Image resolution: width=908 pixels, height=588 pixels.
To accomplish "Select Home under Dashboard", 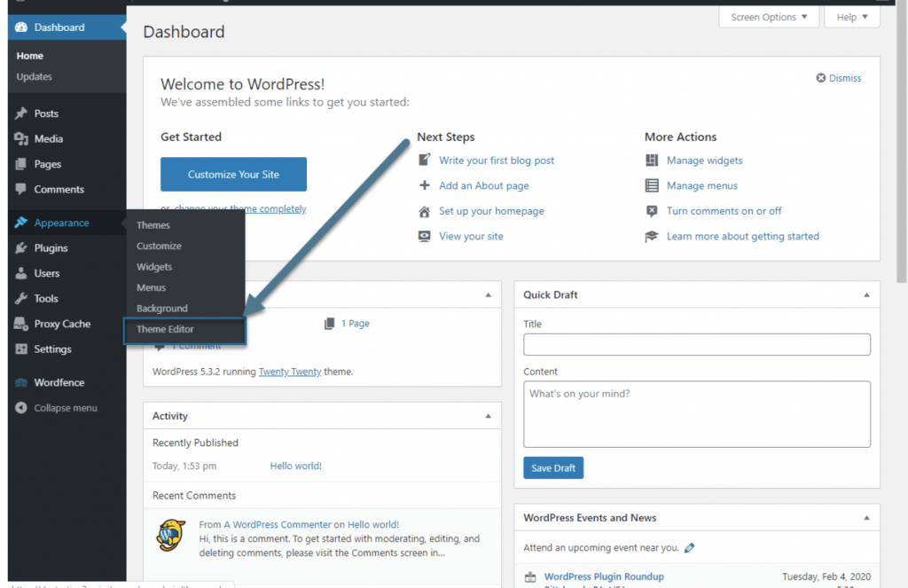I will [29, 56].
